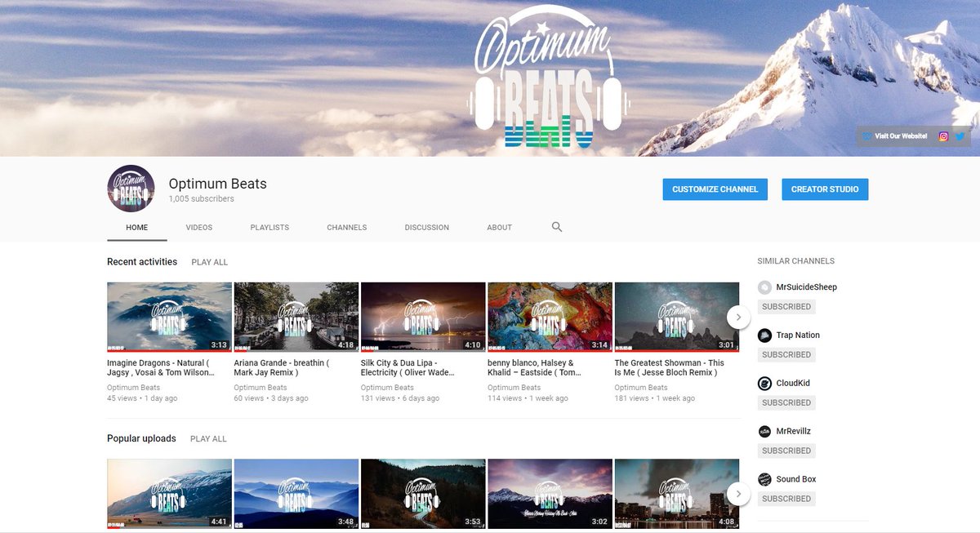The image size is (980, 533).
Task: Toggle the SUBSCRIBED button under MrRevillz
Action: (786, 451)
